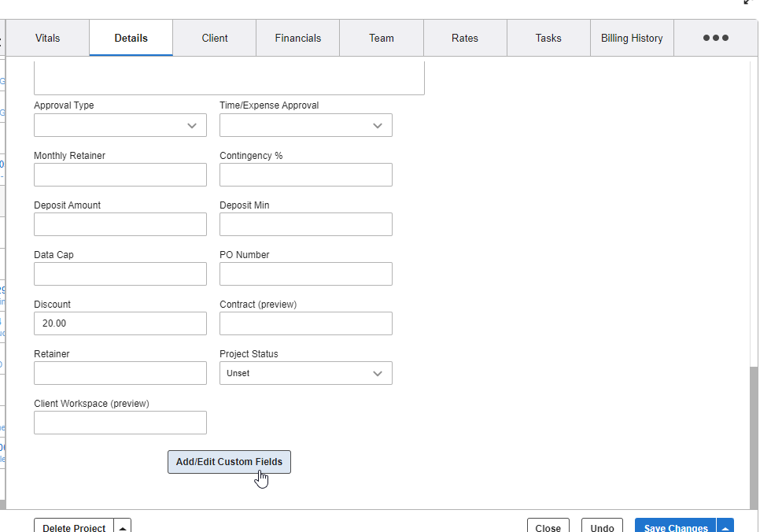Undo changes using the Undo button
771x532 pixels.
pos(602,527)
